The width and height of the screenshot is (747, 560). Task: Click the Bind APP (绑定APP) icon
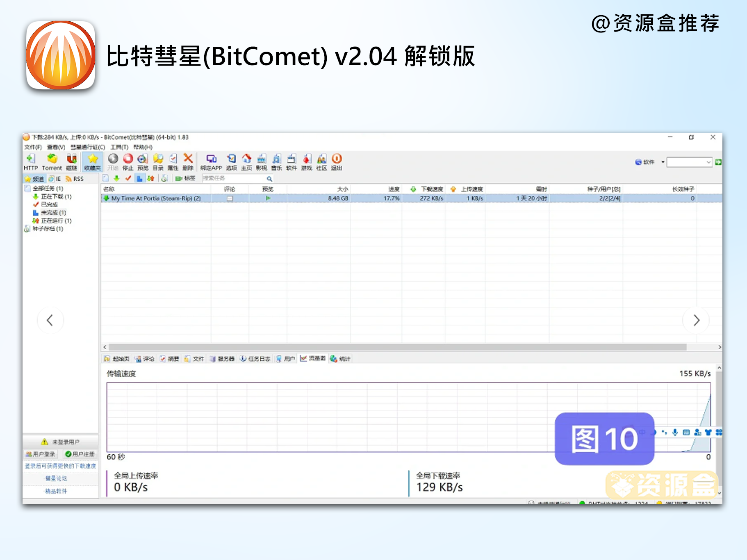point(211,162)
